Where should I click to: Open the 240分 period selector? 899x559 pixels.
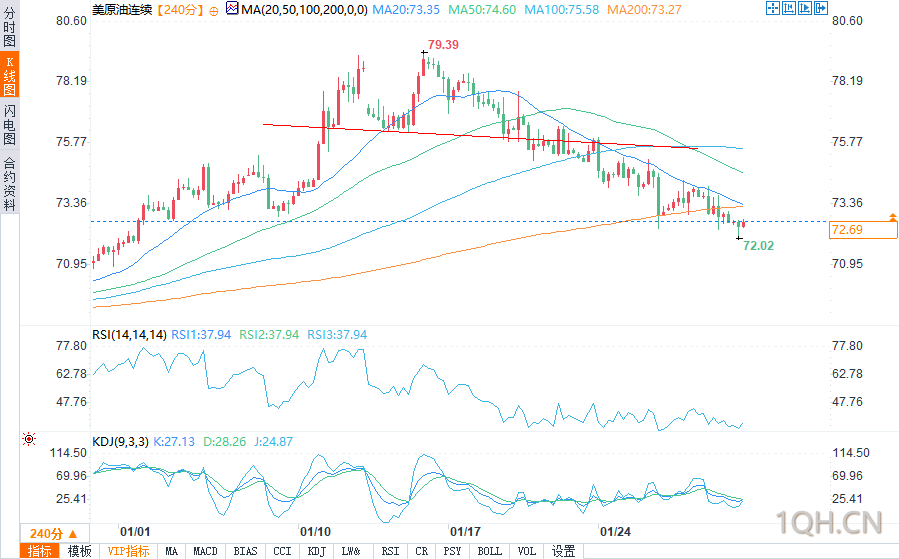(x=54, y=533)
